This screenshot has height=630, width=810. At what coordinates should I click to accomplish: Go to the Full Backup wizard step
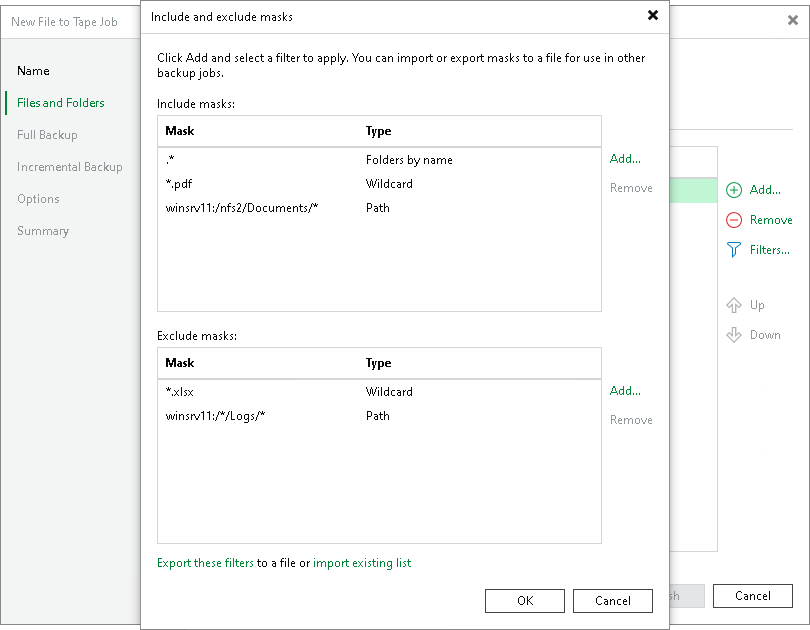pyautogui.click(x=47, y=135)
